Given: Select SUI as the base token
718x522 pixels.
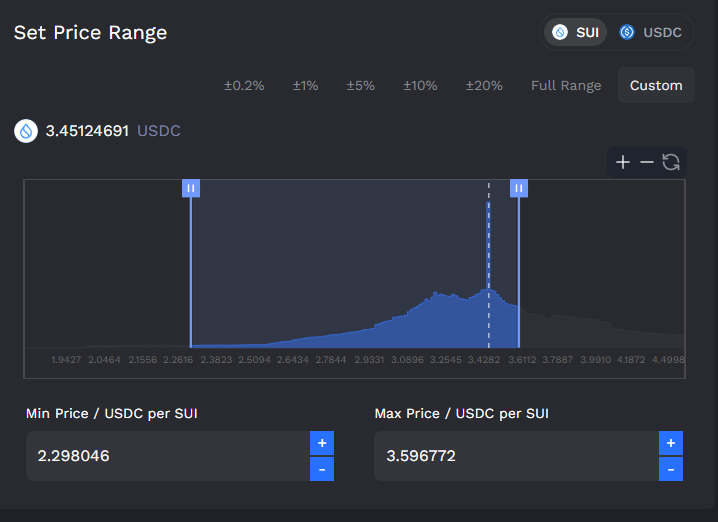Looking at the screenshot, I should [x=576, y=33].
